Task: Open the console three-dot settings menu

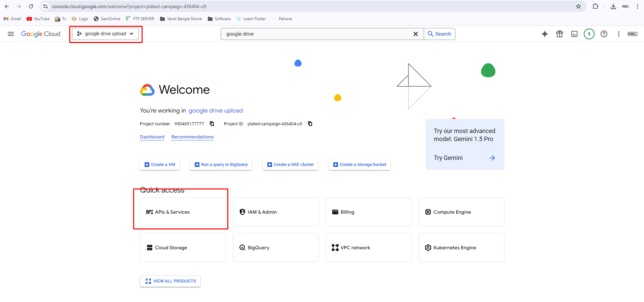Action: point(619,34)
